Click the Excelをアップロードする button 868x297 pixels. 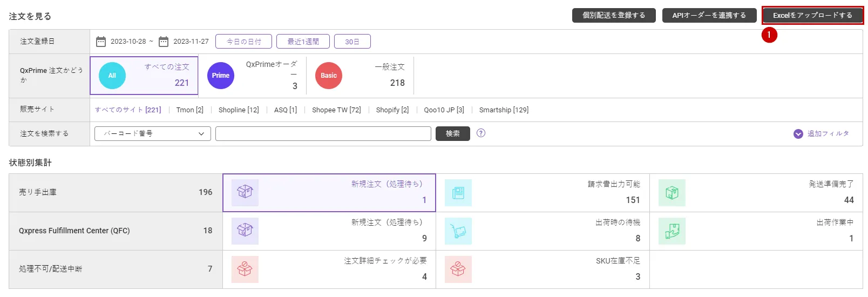point(812,15)
